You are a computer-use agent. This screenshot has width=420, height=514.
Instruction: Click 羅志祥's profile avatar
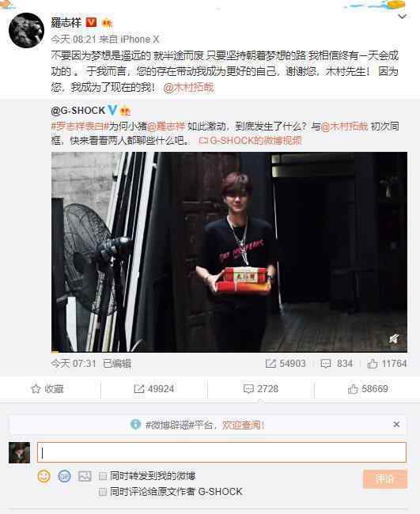point(26,31)
